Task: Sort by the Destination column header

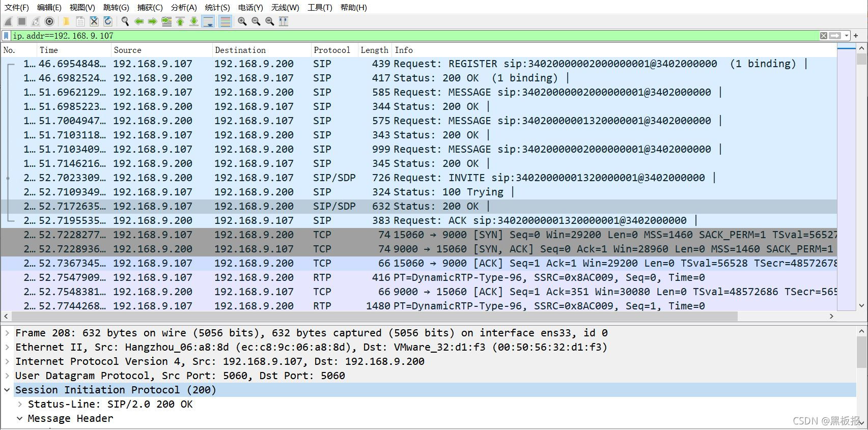Action: point(261,50)
